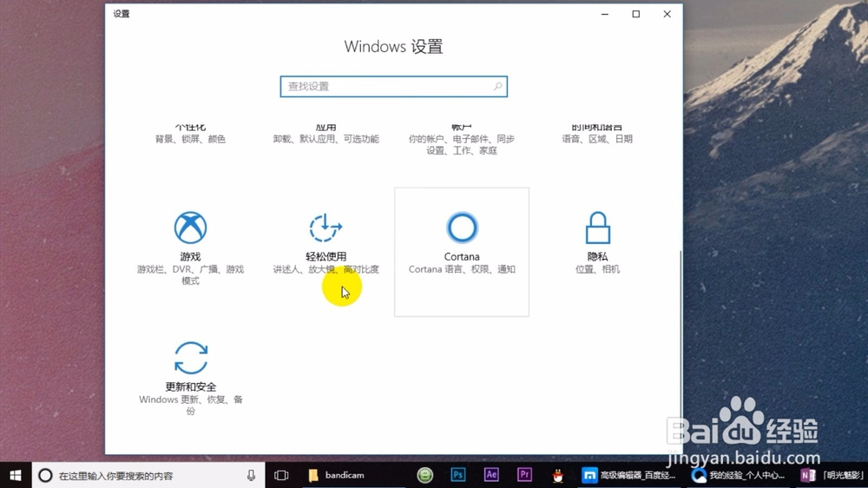
Task: Select the 更新和安全 category label
Action: point(190,386)
